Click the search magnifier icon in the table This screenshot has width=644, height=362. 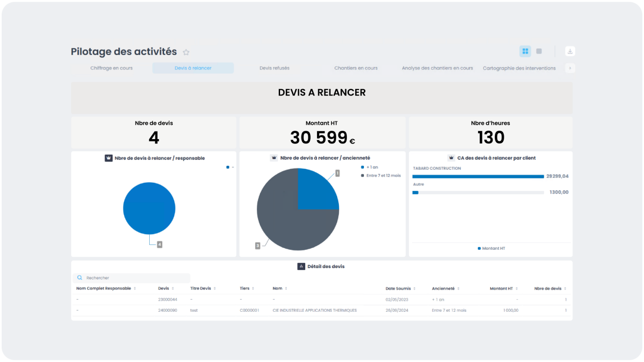click(x=80, y=278)
